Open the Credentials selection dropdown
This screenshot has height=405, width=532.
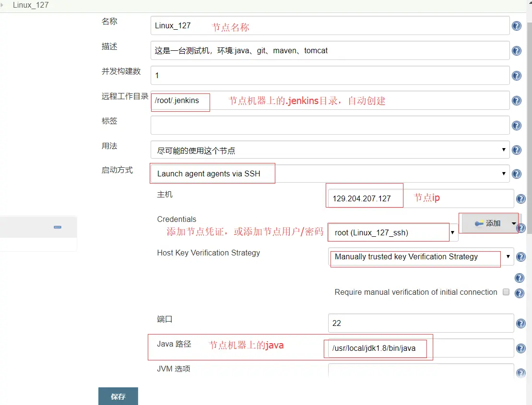(x=393, y=232)
